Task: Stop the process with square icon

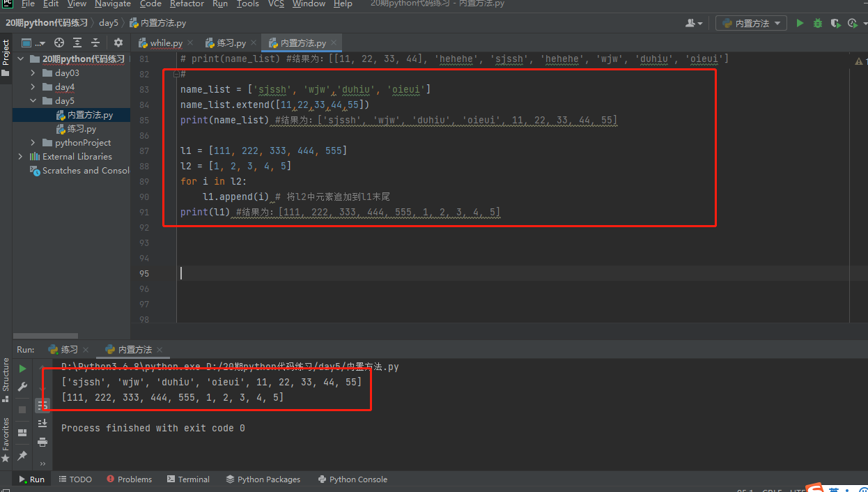Action: 22,409
